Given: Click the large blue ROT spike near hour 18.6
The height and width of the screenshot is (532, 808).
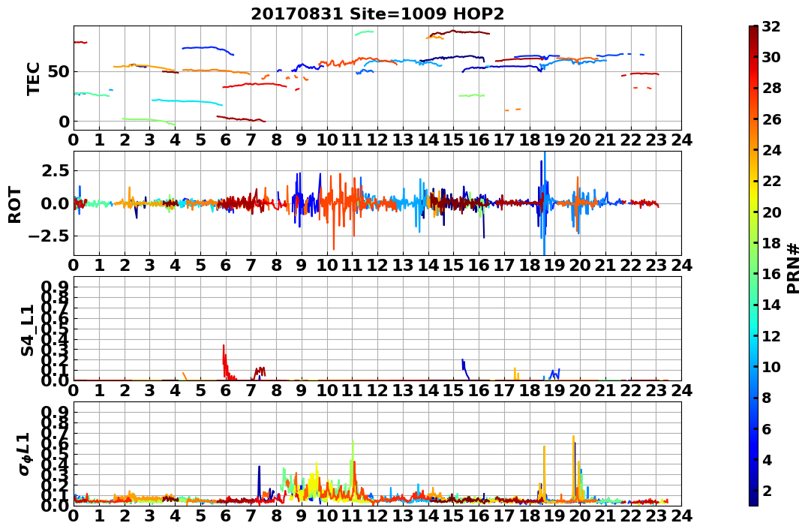Looking at the screenshot, I should (x=544, y=203).
